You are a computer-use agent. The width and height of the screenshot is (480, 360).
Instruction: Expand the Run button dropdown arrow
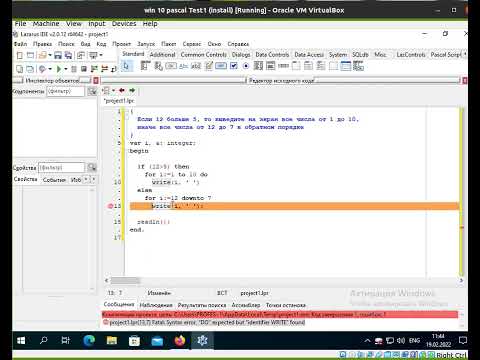65,69
